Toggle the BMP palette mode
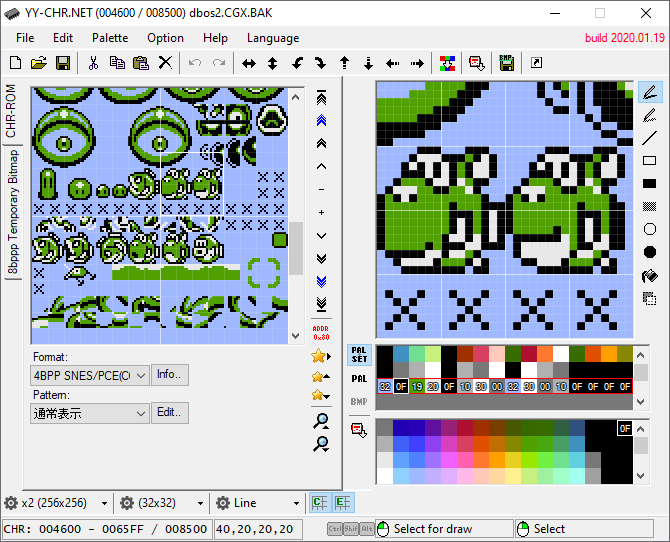The width and height of the screenshot is (670, 542). [359, 401]
